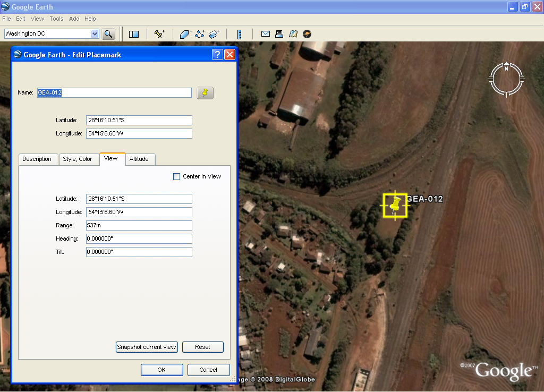Open the File menu
Viewport: 544px width, 392px height.
pyautogui.click(x=6, y=19)
